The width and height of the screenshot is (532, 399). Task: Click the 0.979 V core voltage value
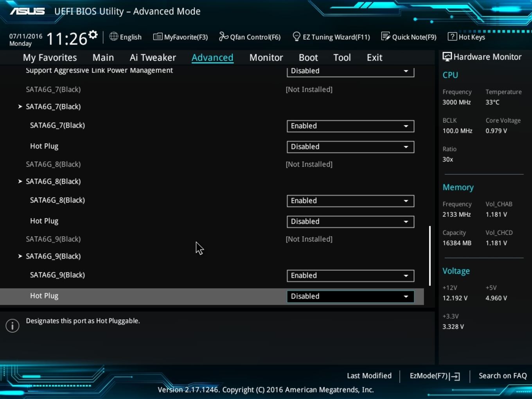tap(496, 131)
